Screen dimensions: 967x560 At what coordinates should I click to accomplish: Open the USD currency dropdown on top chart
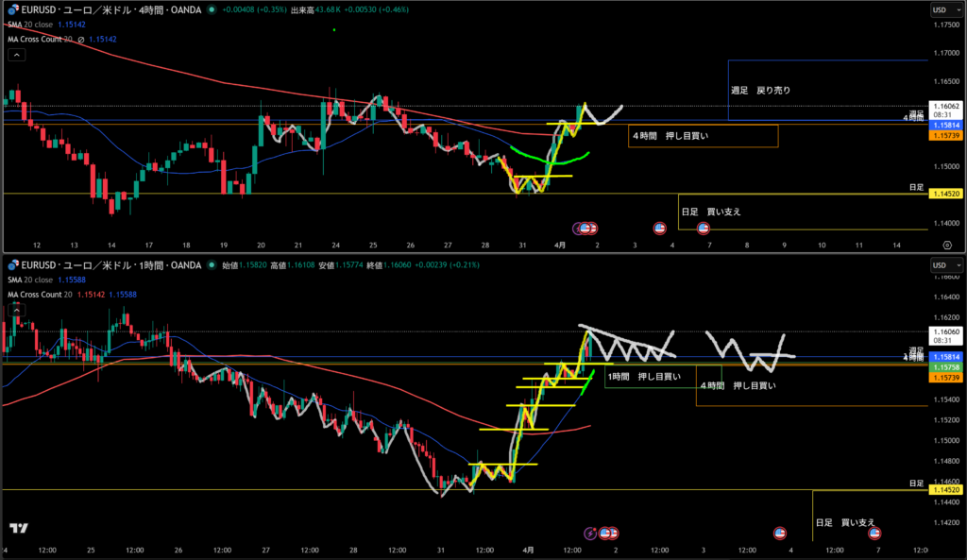[940, 9]
